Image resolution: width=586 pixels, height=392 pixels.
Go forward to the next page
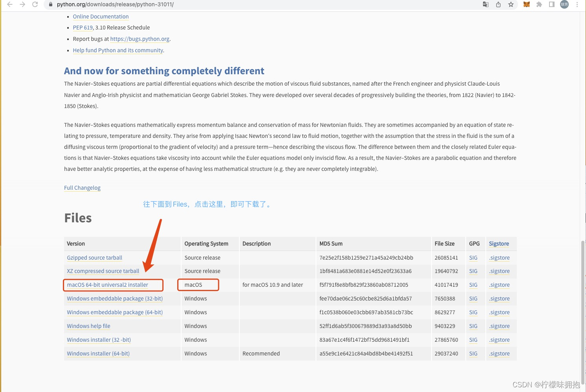(x=22, y=4)
